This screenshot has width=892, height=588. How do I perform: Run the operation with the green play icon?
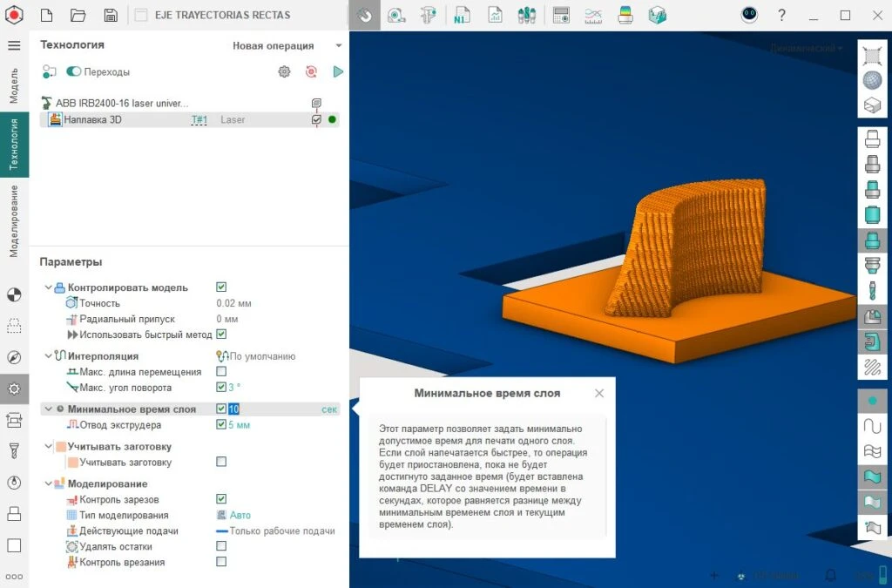point(338,71)
